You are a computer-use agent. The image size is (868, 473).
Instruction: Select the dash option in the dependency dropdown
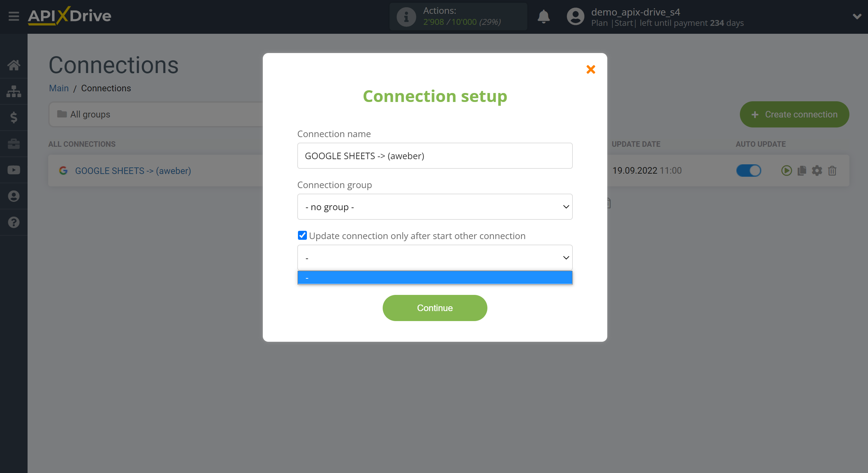[x=434, y=277]
